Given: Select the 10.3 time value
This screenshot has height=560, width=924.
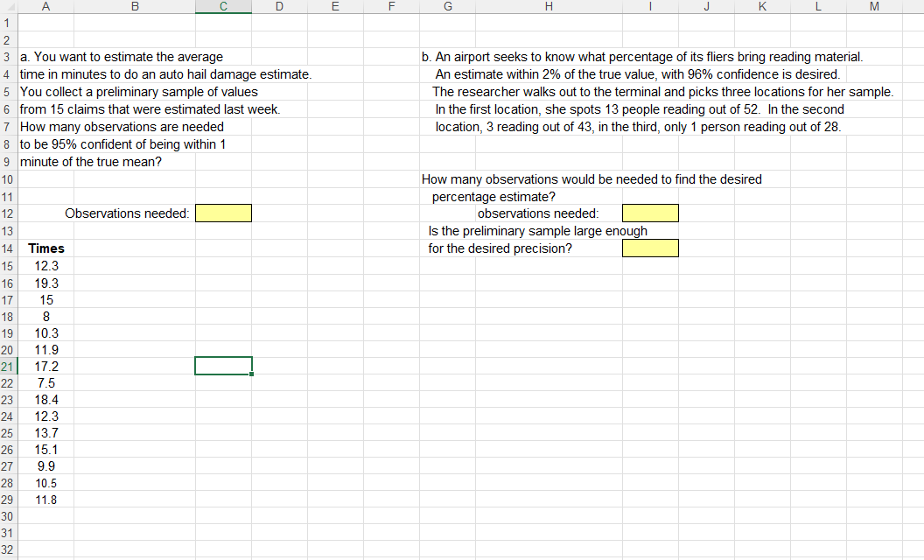Looking at the screenshot, I should tap(46, 333).
